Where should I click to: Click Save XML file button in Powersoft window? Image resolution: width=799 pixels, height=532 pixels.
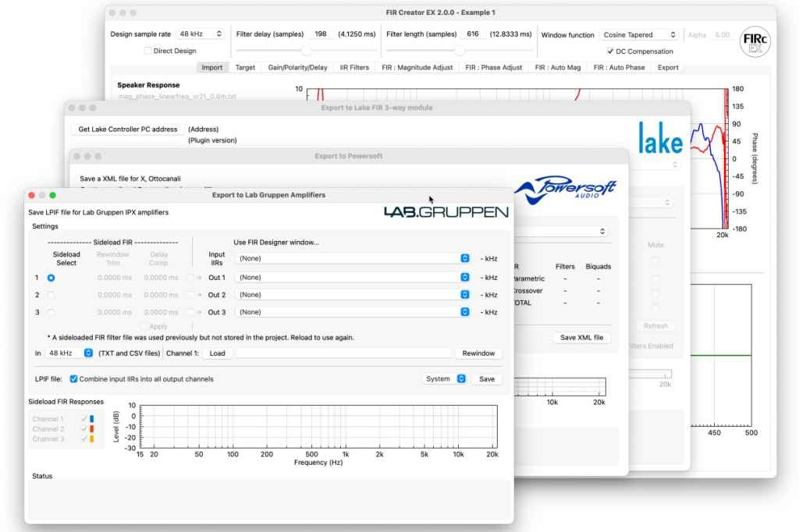tap(581, 337)
